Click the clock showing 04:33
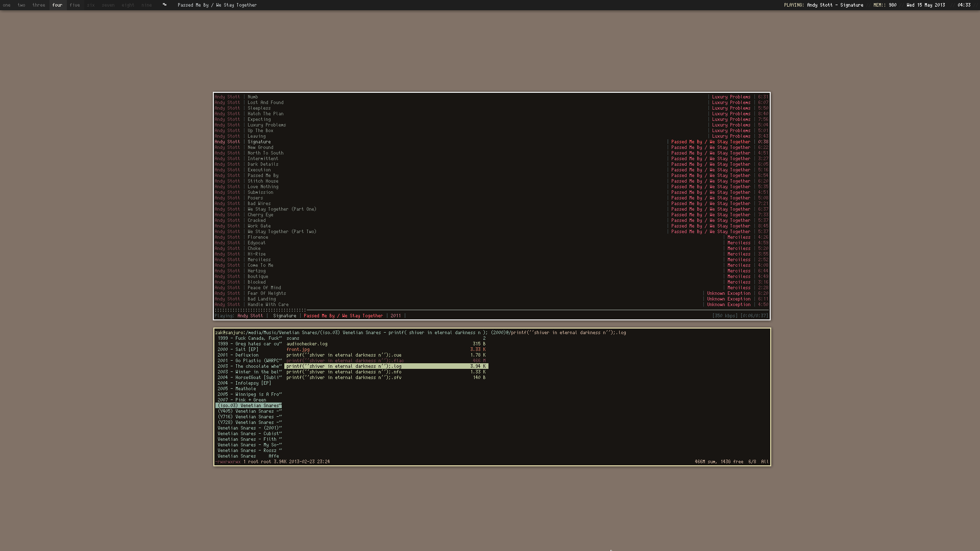Viewport: 980px width, 551px height. [x=964, y=5]
